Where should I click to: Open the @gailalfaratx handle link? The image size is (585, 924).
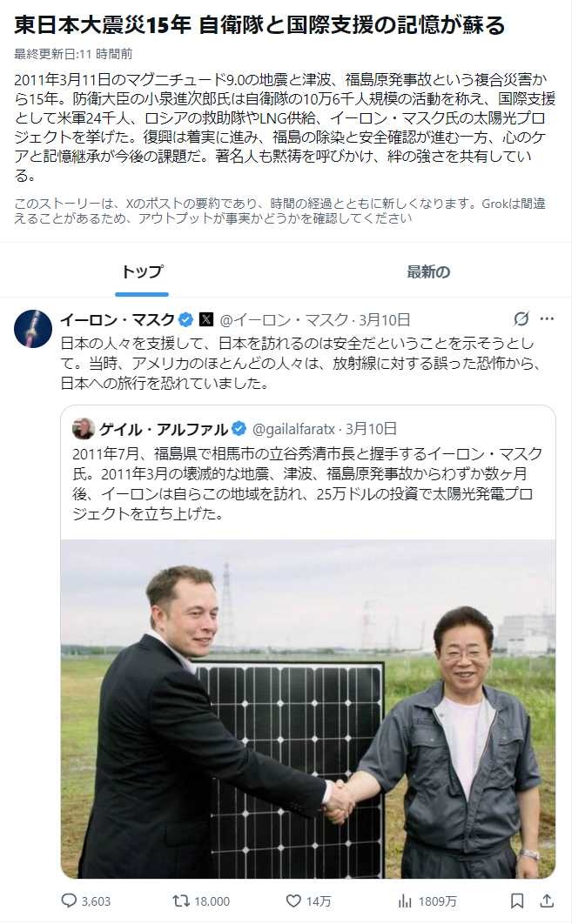(294, 429)
